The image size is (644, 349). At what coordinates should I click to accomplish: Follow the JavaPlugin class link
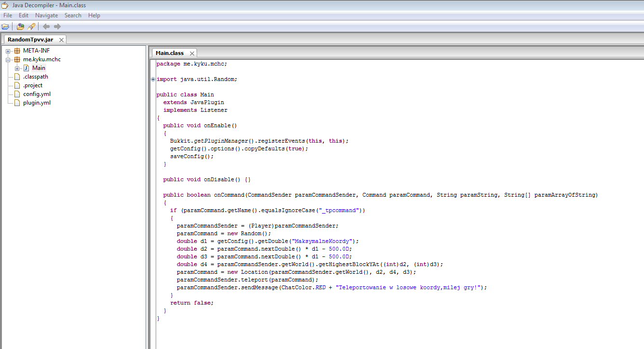coord(207,102)
